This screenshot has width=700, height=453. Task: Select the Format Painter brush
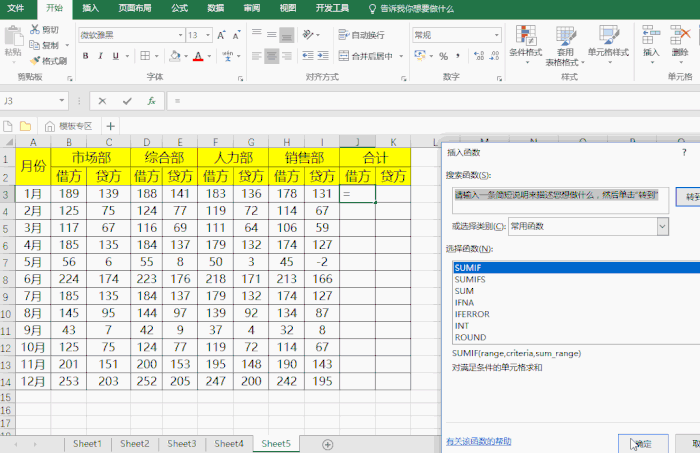35,61
